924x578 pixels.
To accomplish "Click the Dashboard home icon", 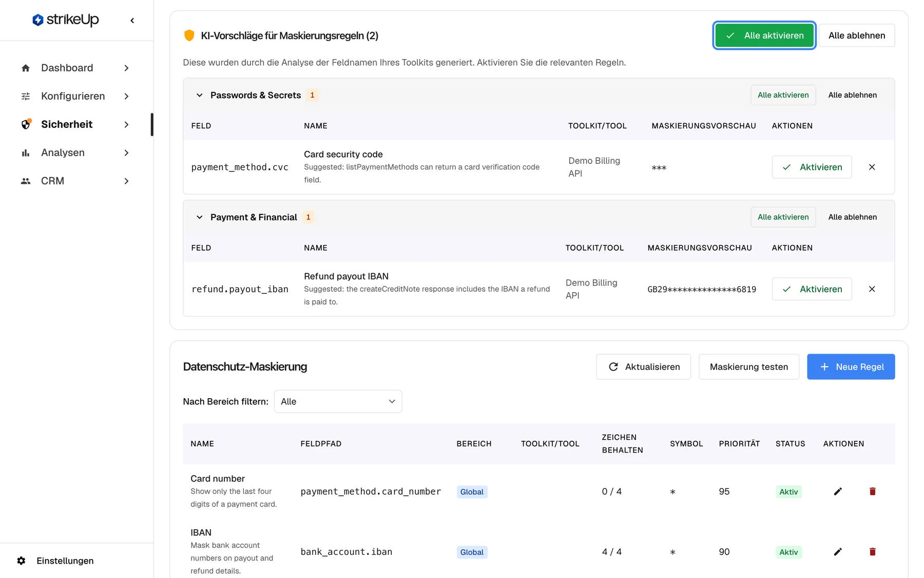I will 26,68.
